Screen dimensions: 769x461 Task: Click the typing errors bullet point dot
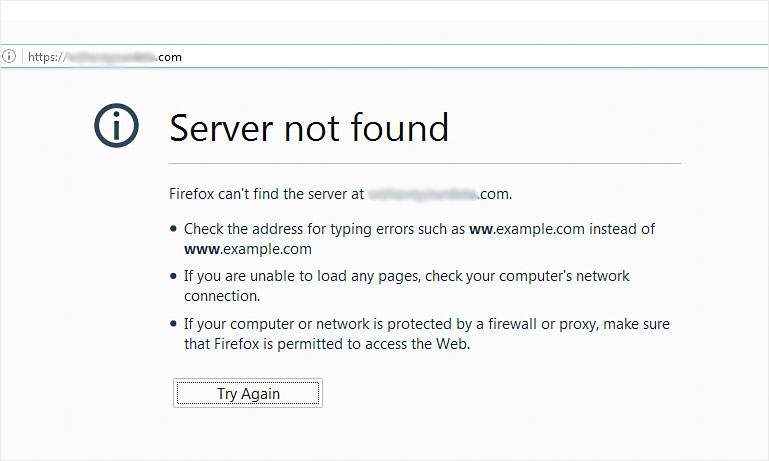(173, 229)
